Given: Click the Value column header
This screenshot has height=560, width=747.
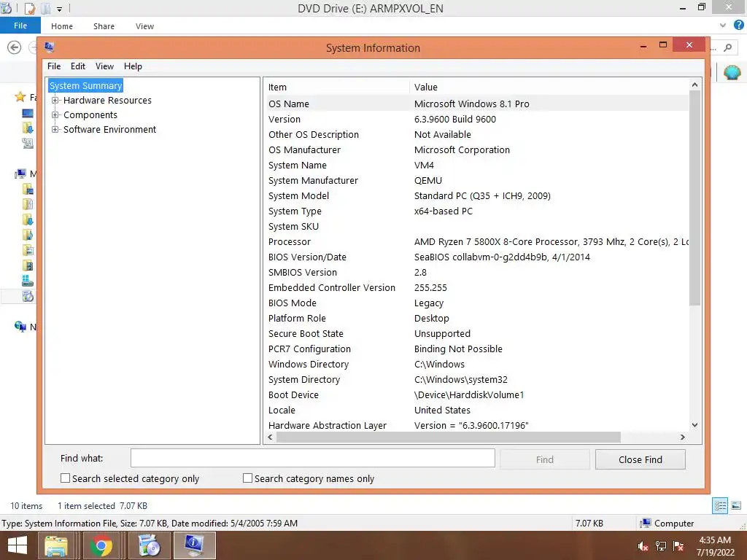Looking at the screenshot, I should coord(549,87).
